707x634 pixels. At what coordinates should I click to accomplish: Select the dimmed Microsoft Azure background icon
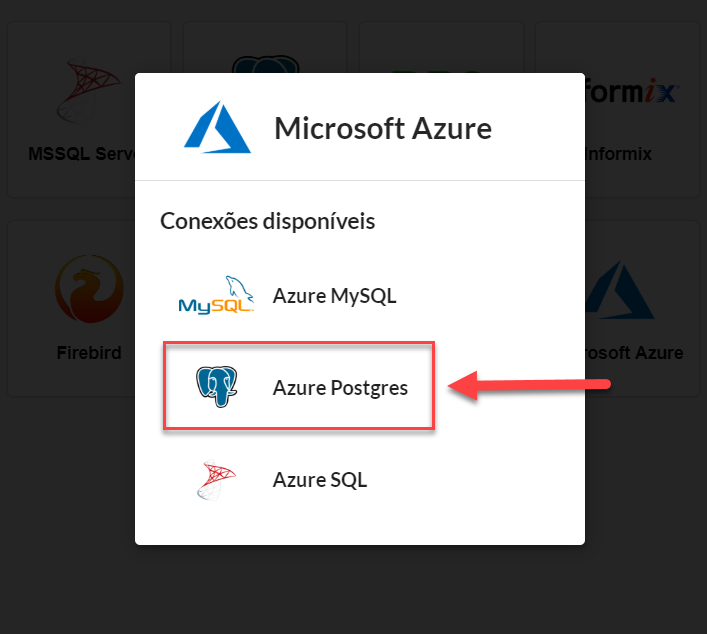[x=620, y=290]
